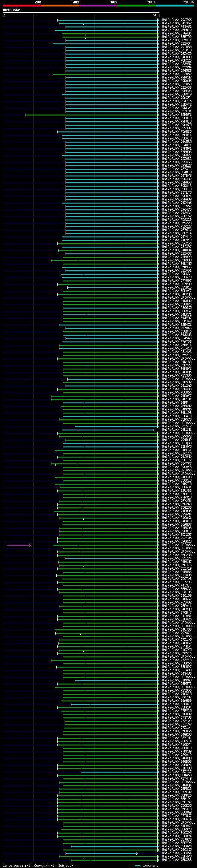The height and width of the screenshot is (868, 197).
Task: Select hit label UniRef100_P59229
Action: (176, 220)
